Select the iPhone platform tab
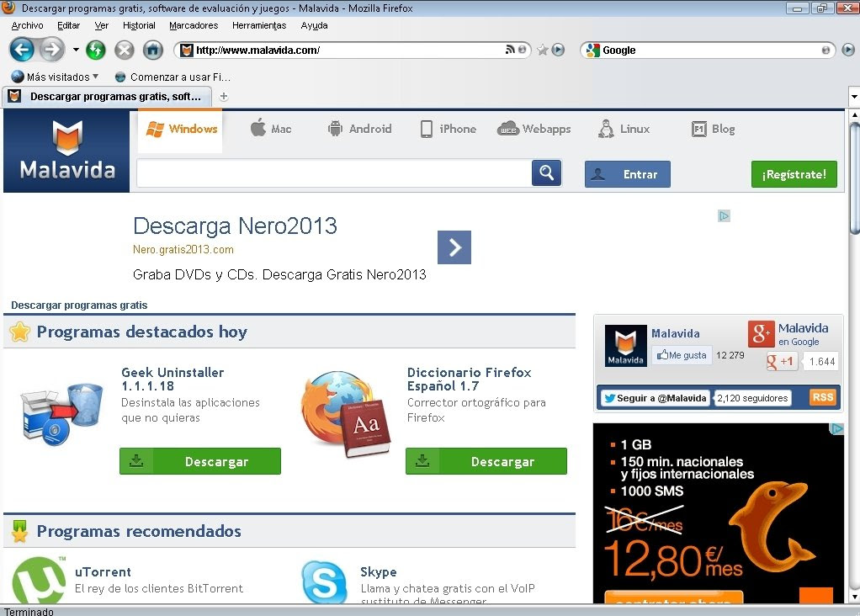This screenshot has height=616, width=860. click(x=449, y=129)
